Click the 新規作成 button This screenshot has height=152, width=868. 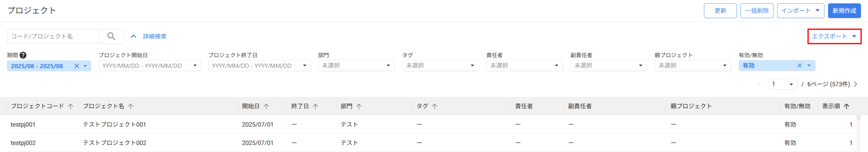[844, 11]
